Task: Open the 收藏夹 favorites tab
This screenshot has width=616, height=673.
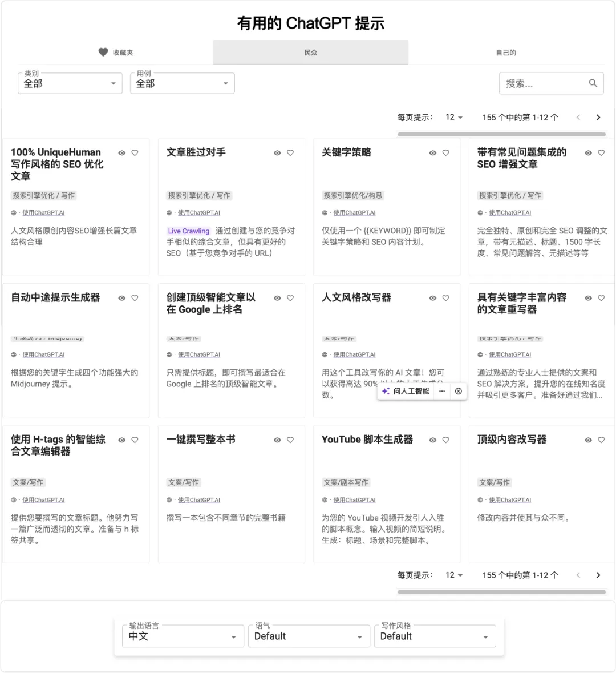Action: coord(116,53)
